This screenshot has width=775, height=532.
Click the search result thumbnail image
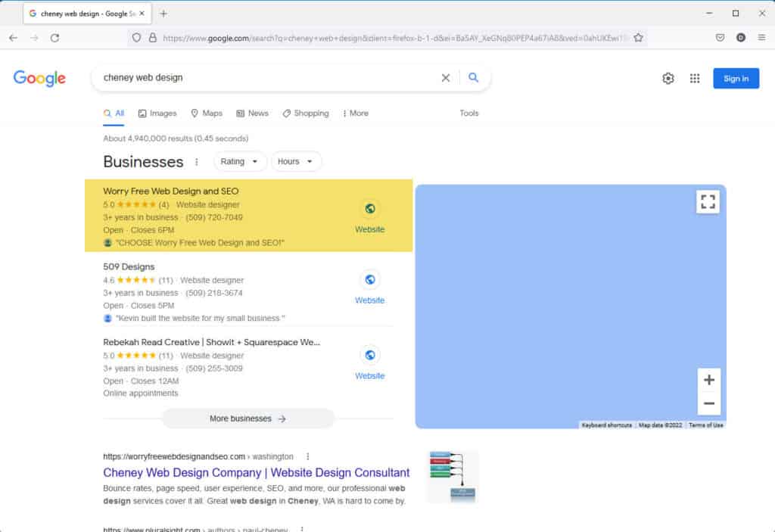pos(453,476)
